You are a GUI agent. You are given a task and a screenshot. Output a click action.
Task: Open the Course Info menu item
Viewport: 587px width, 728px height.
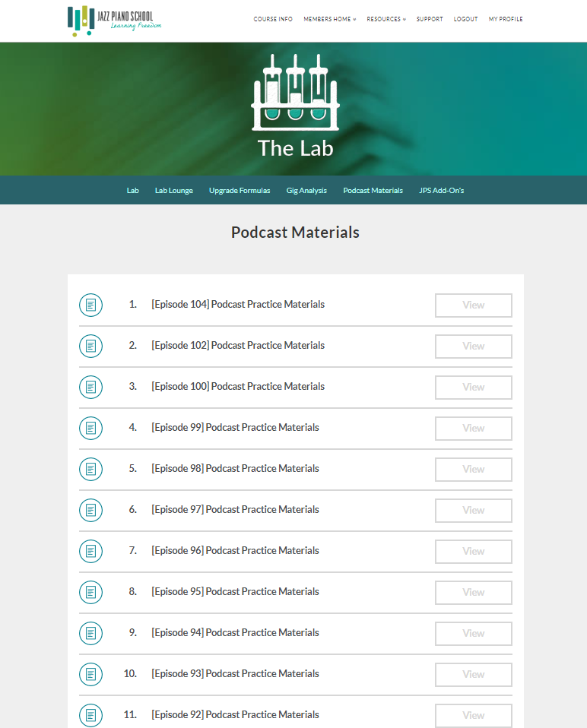click(273, 19)
